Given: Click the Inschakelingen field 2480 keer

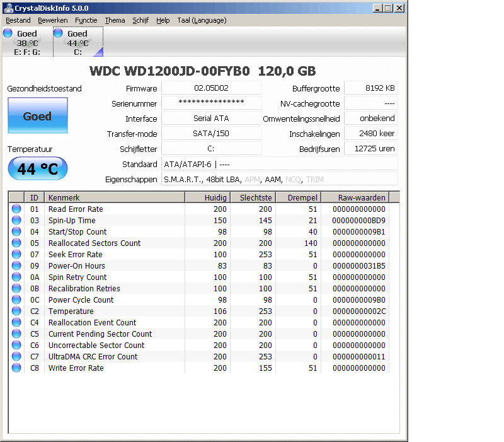Looking at the screenshot, I should point(371,134).
